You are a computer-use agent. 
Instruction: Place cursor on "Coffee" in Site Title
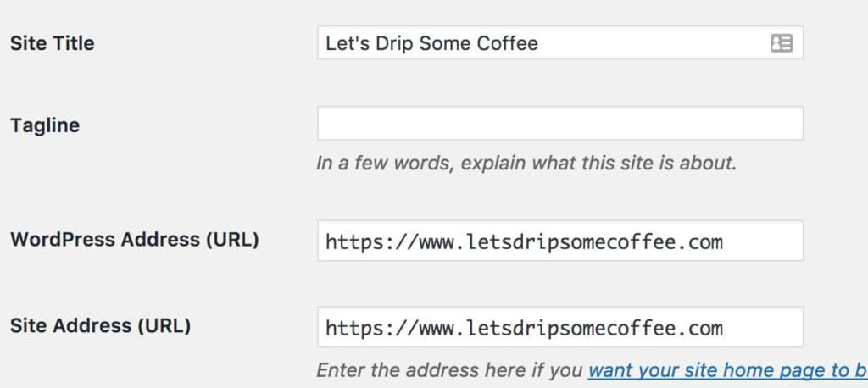tap(508, 43)
